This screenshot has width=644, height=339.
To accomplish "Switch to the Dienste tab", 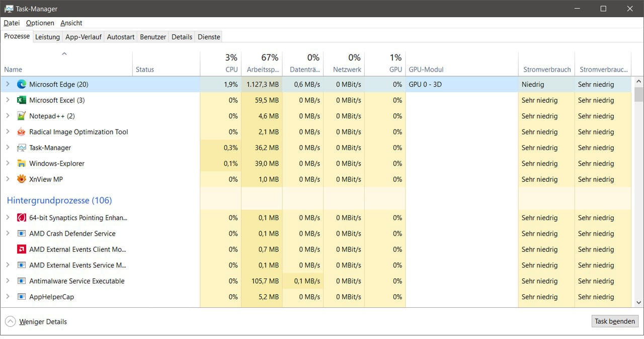I will (209, 37).
